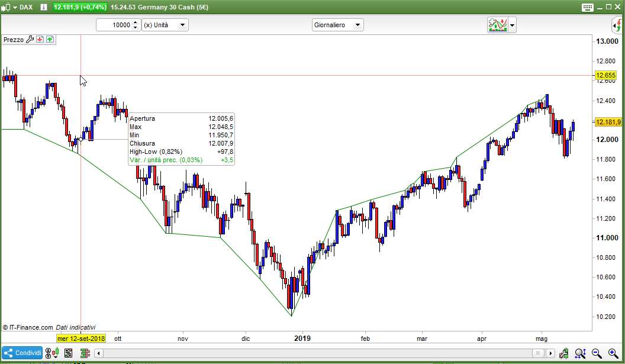This screenshot has width=625, height=364.
Task: Close the DAX chart window
Action: point(617,7)
